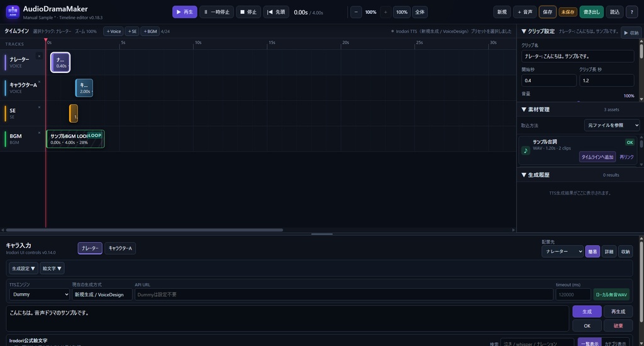The width and height of the screenshot is (644, 346).
Task: Stop playback with the 停止 button
Action: [x=248, y=12]
